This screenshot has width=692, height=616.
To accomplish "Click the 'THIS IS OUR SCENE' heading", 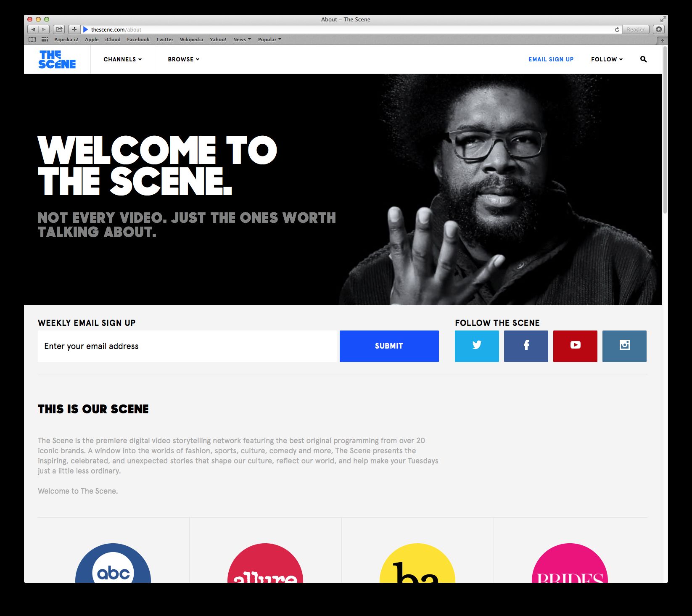I will 93,409.
